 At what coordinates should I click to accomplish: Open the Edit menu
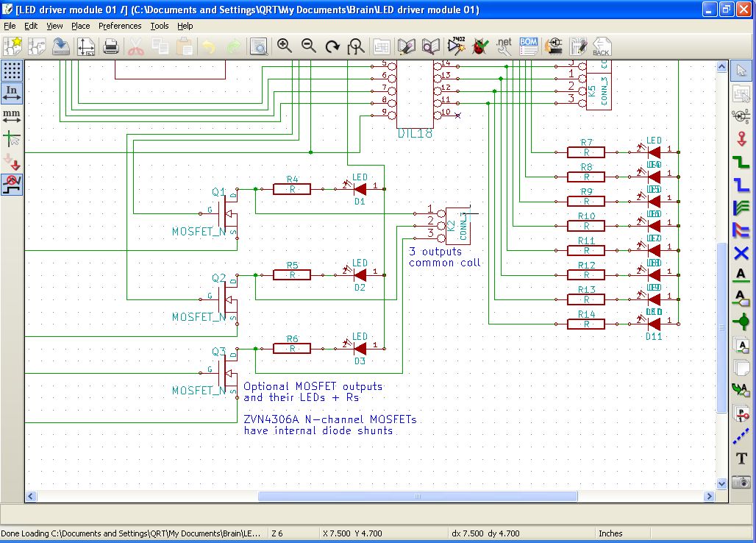coord(31,26)
